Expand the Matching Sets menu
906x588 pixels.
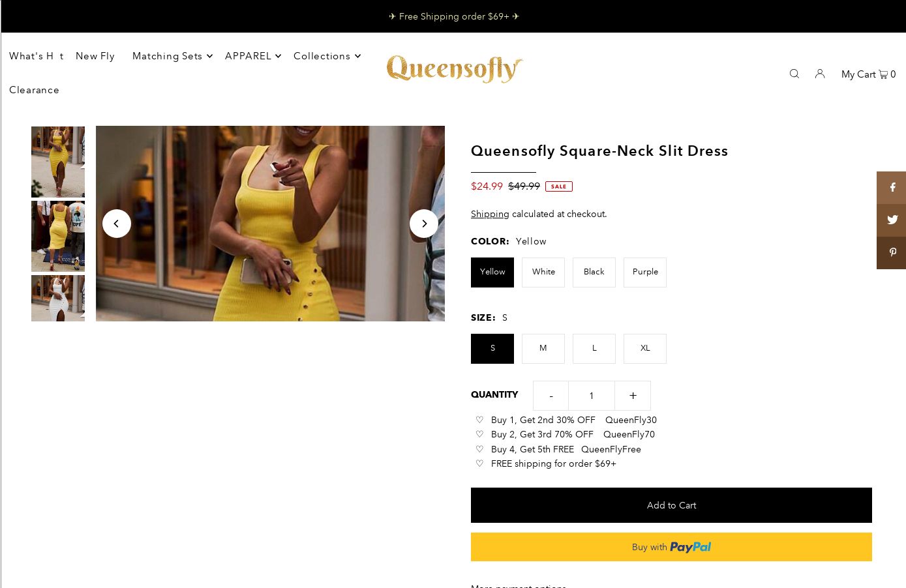tap(172, 56)
